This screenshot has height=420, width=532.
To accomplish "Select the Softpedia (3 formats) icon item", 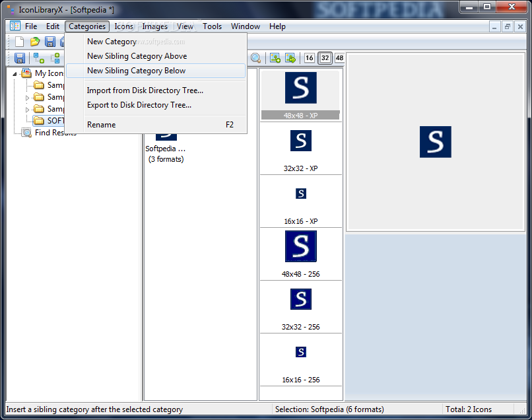I will tap(166, 149).
